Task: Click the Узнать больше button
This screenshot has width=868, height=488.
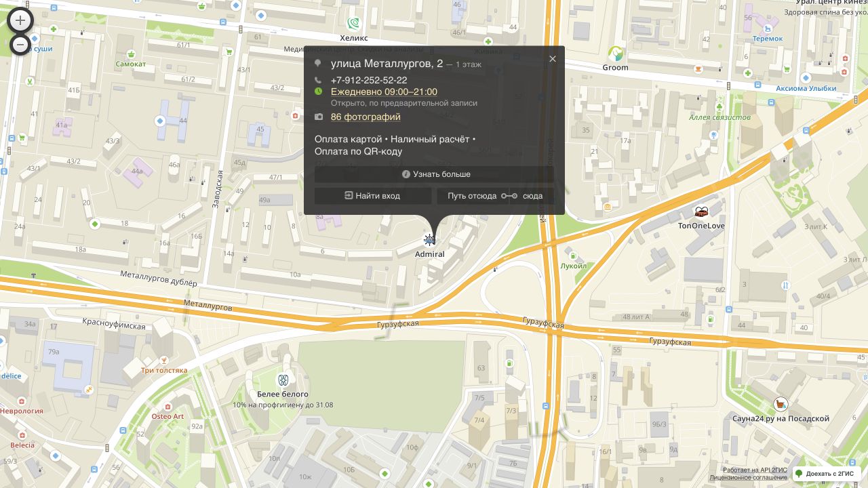Action: coord(434,174)
